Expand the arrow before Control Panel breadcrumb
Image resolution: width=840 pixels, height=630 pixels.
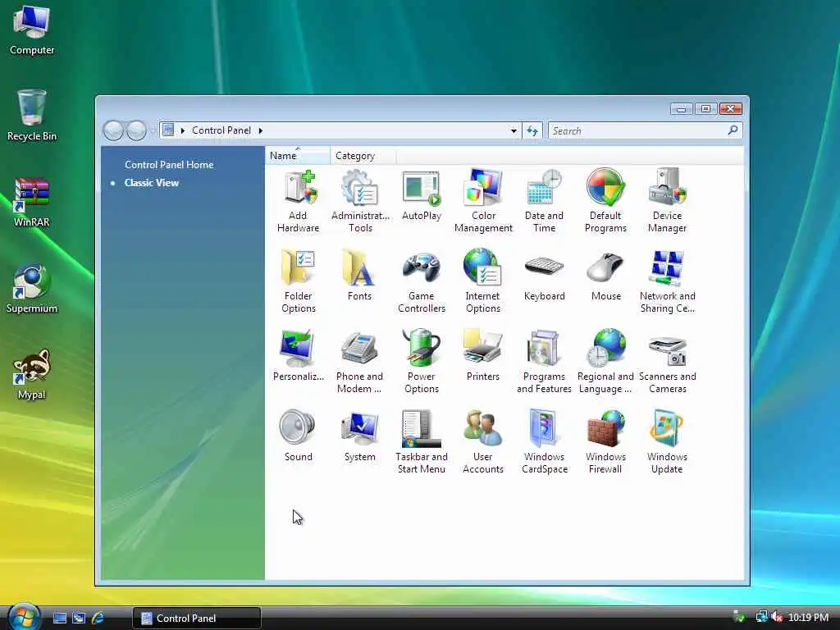pos(183,130)
